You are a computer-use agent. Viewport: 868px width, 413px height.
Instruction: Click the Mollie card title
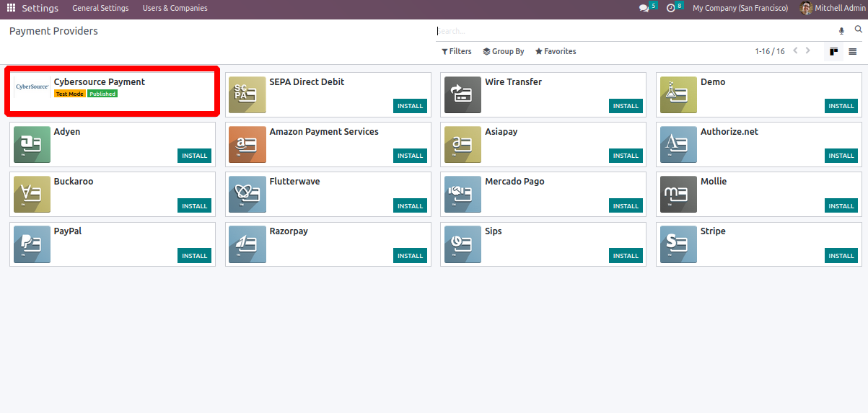pos(714,181)
